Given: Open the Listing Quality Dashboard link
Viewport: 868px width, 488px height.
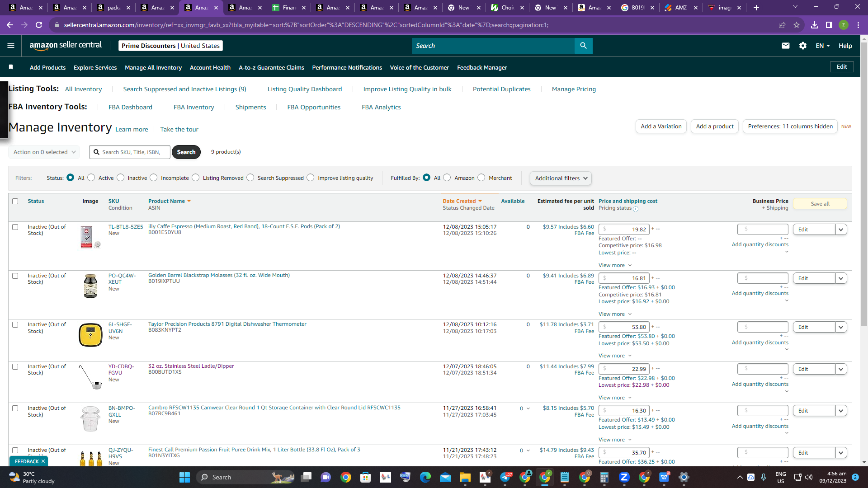Looking at the screenshot, I should point(305,89).
